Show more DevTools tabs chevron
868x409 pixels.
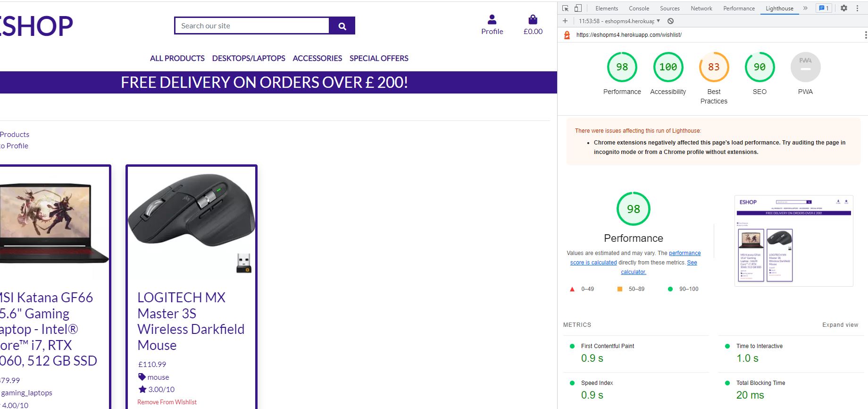pos(805,8)
